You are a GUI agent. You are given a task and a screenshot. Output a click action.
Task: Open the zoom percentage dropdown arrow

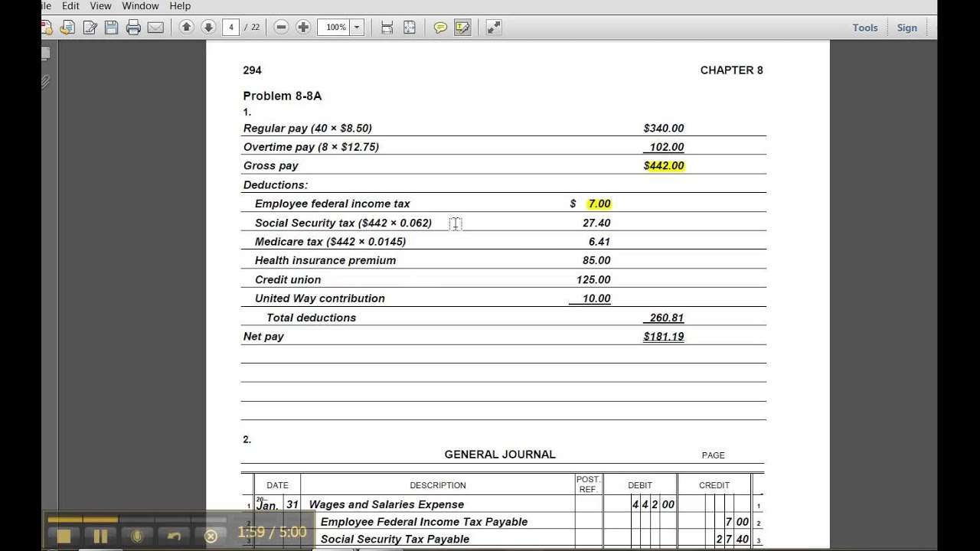pyautogui.click(x=357, y=27)
